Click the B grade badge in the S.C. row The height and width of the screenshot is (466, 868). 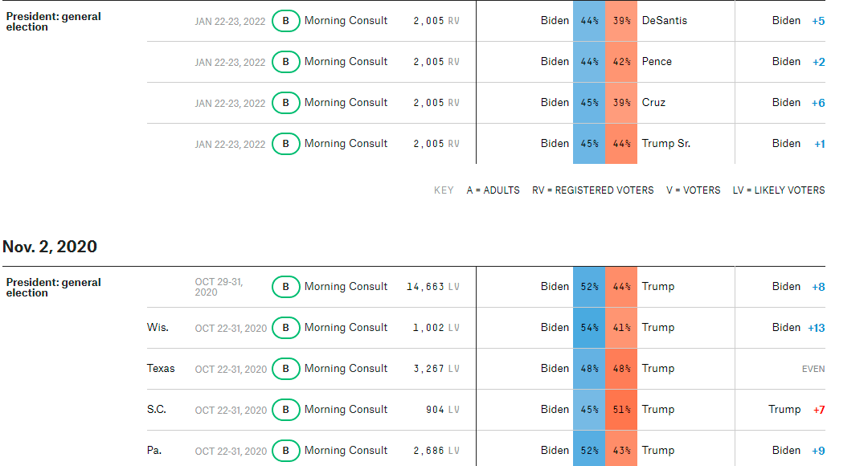tap(285, 410)
